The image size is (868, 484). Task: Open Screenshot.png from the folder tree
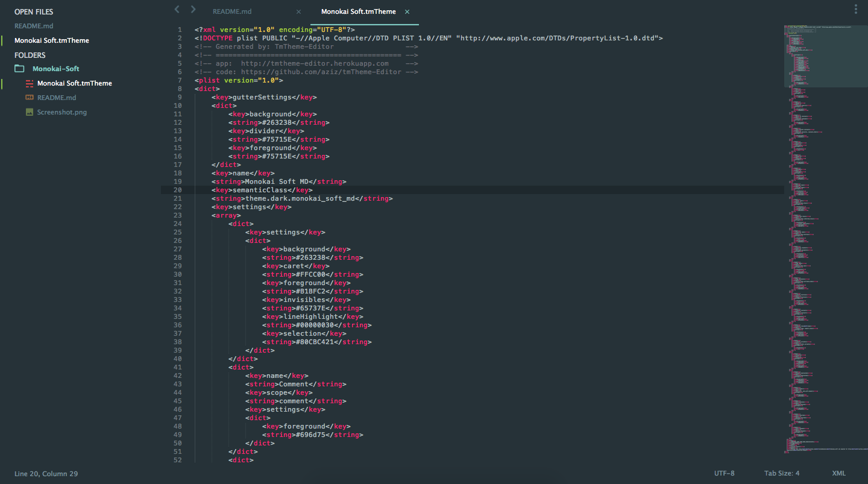[62, 112]
